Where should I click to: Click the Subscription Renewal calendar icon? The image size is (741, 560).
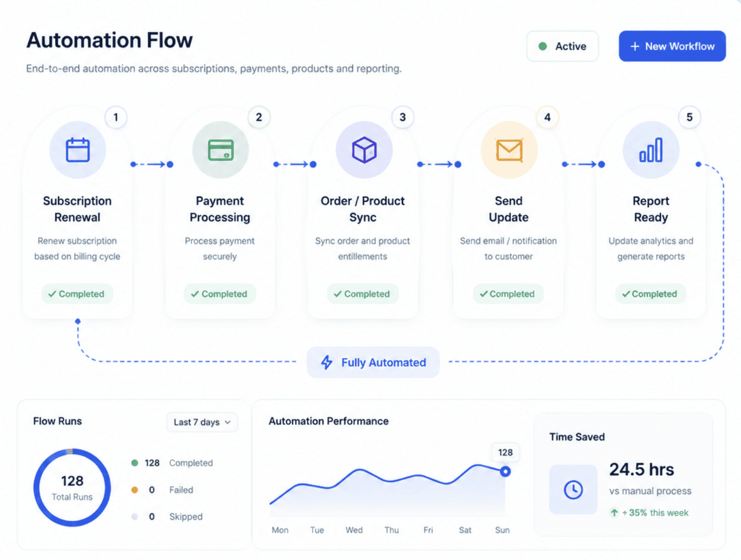click(x=78, y=150)
